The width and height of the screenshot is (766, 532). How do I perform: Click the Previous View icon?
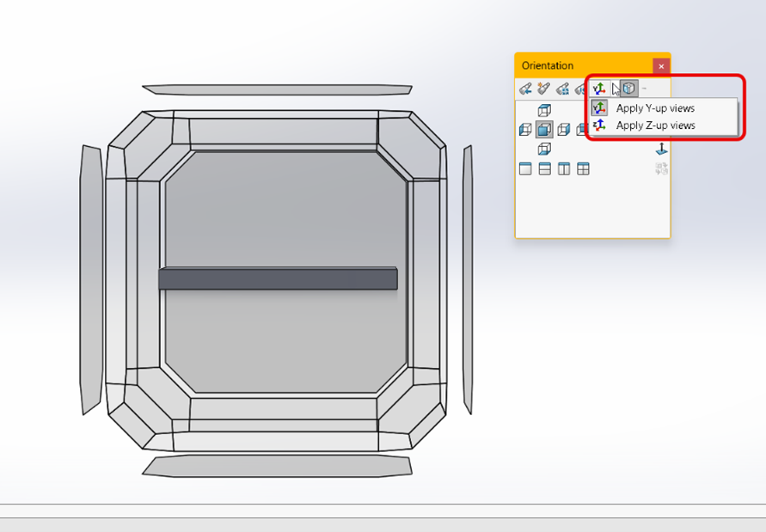coord(525,89)
